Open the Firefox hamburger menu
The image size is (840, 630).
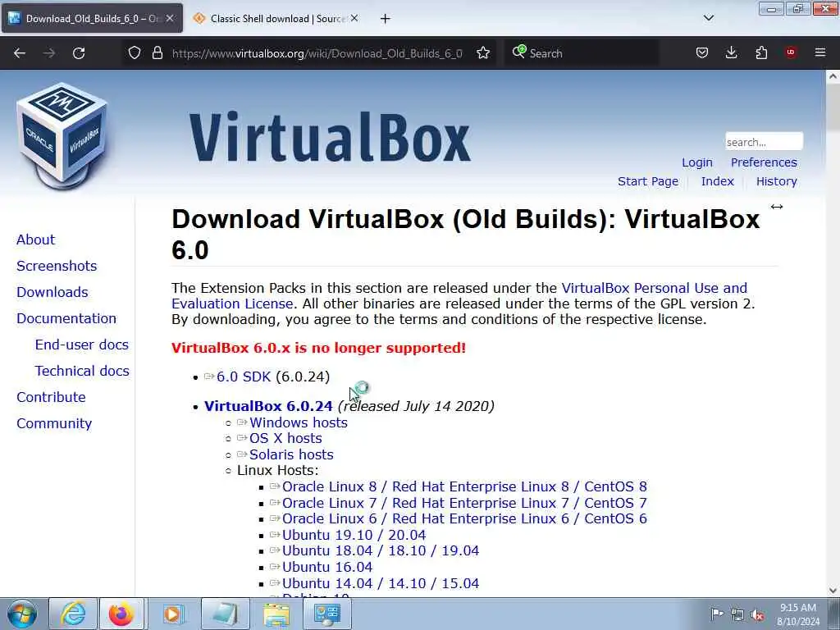pyautogui.click(x=820, y=52)
